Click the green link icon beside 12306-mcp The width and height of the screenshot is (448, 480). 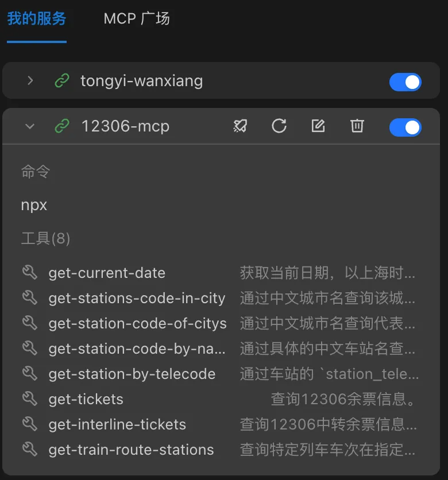pos(62,126)
